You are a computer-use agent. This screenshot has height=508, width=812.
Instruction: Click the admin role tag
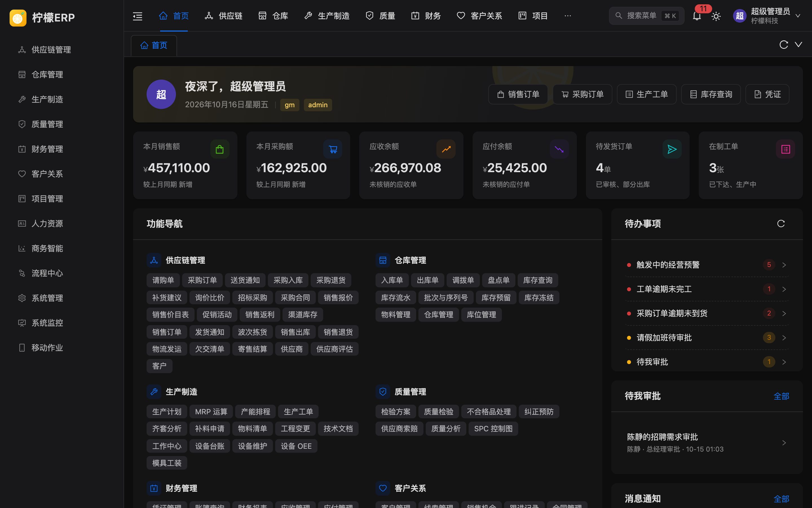318,105
